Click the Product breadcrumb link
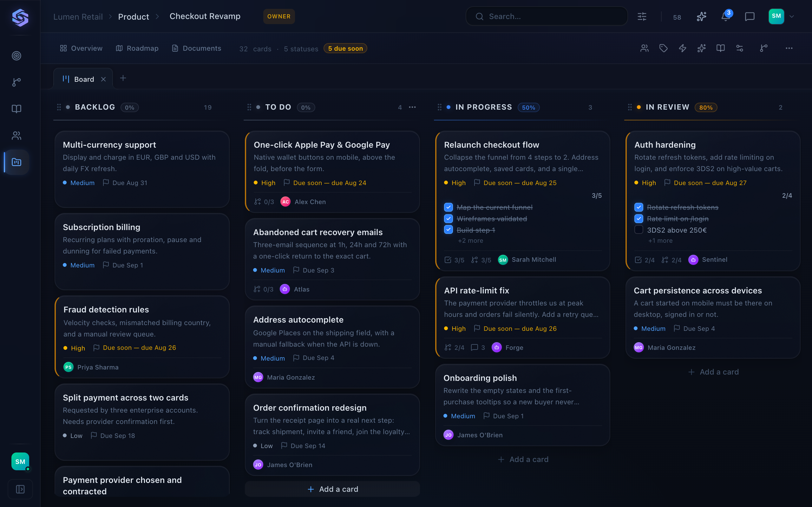Screen dimensions: 812x507 coord(134,16)
